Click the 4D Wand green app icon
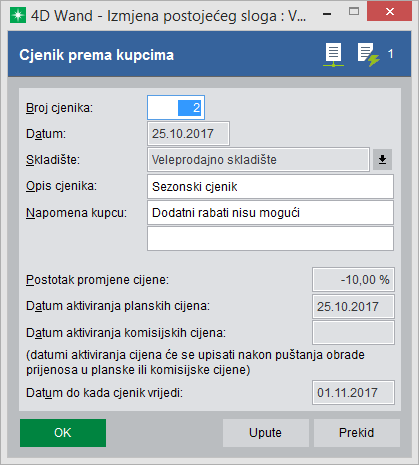This screenshot has width=419, height=465. coord(18,16)
